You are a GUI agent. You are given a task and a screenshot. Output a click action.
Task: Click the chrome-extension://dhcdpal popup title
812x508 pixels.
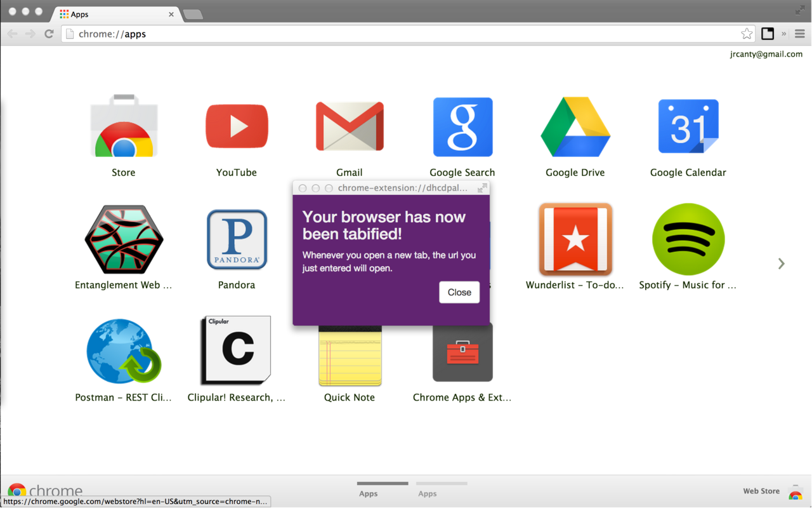(402, 188)
